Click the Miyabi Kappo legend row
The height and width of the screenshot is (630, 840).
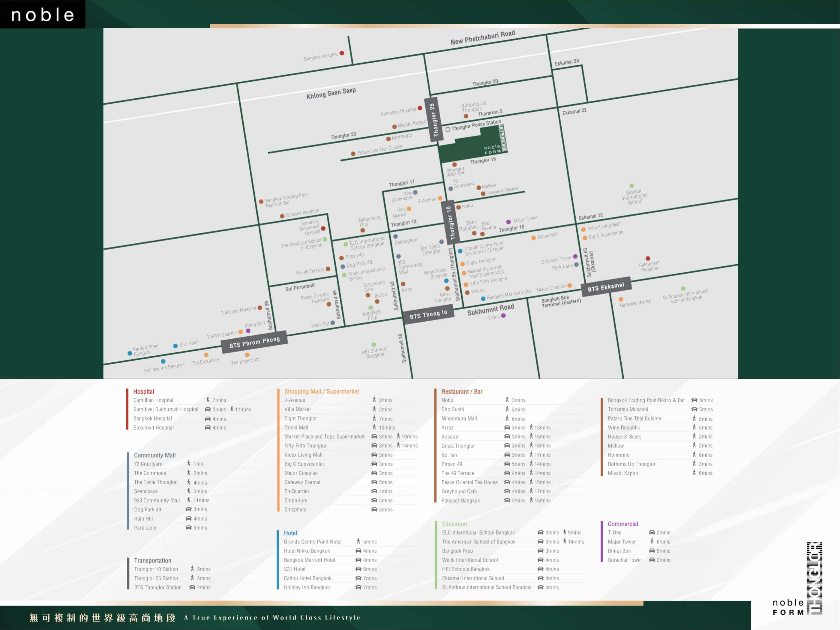click(660, 473)
